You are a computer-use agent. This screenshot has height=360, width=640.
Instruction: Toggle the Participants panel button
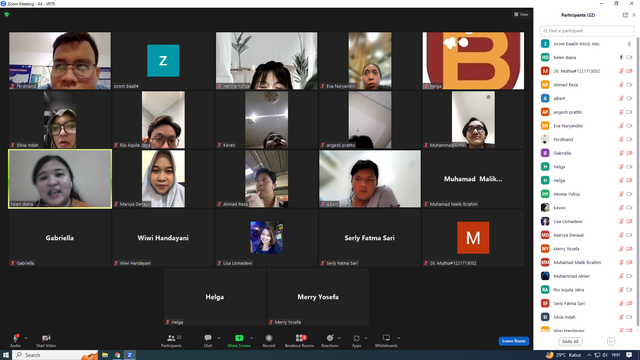tap(171, 340)
